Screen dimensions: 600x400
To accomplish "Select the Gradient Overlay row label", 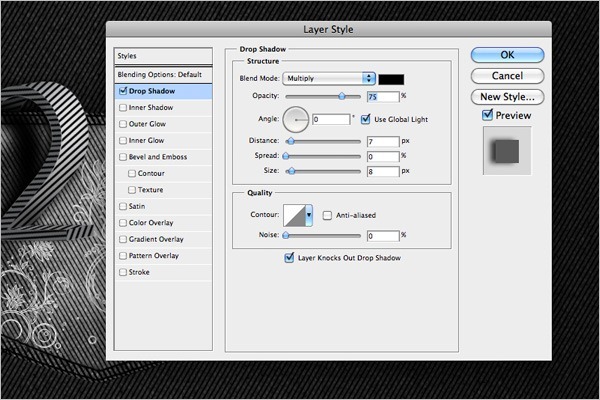I will click(156, 239).
